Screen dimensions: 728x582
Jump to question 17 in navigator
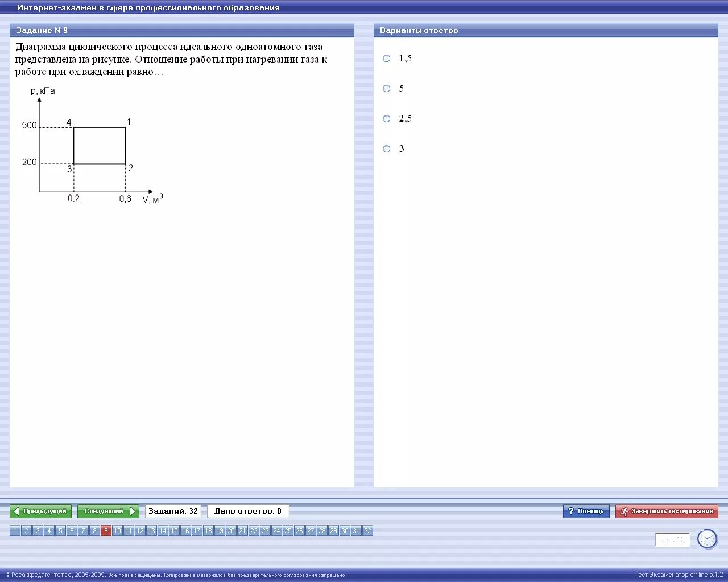pyautogui.click(x=197, y=531)
